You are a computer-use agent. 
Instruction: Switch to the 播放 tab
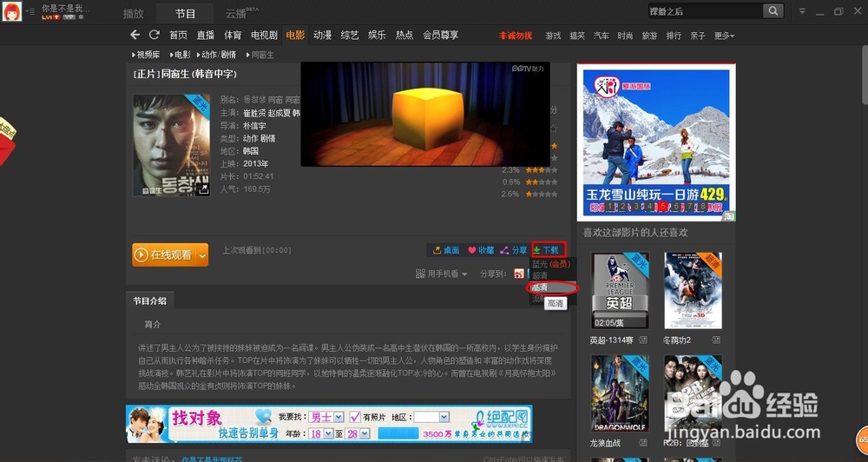coord(134,13)
